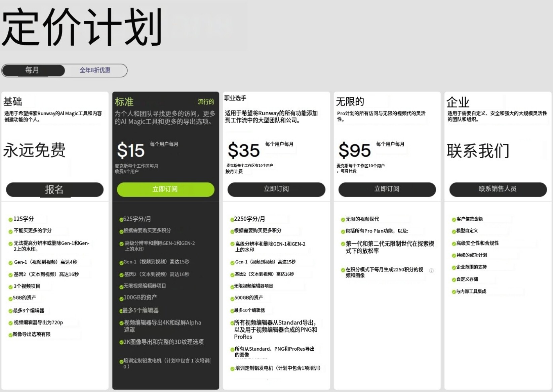Click the check icon beside 图像导出选项有限

pos(10,335)
